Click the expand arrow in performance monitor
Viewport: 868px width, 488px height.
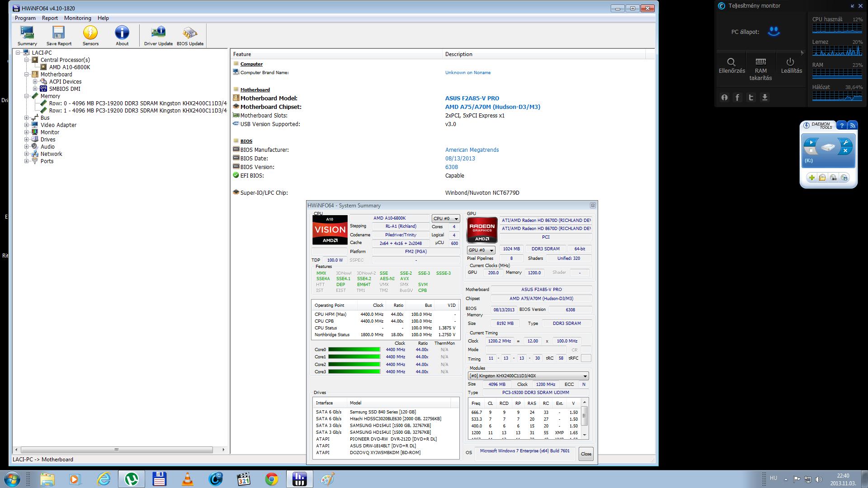point(802,53)
